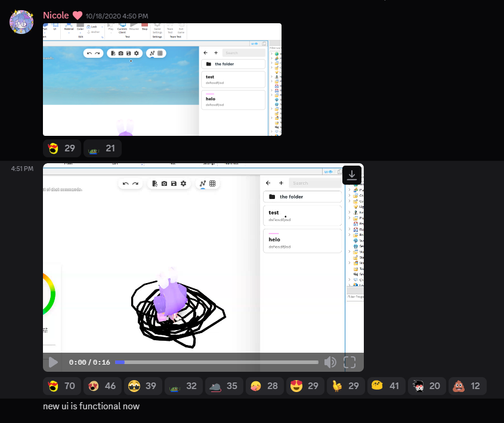The height and width of the screenshot is (423, 504).
Task: Click the "new ui is functional now" message text
Action: [x=91, y=406]
